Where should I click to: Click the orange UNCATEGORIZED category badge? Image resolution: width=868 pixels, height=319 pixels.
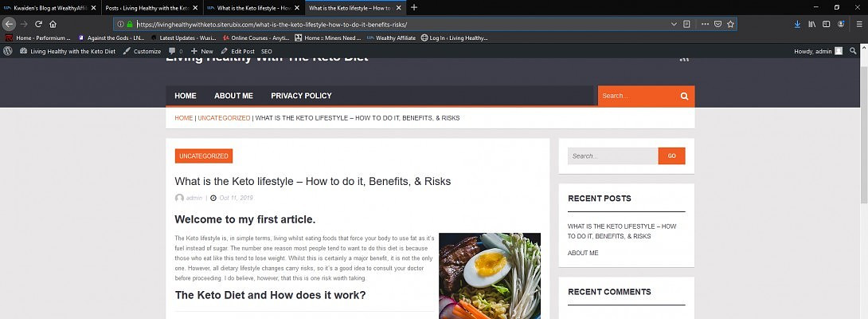pyautogui.click(x=204, y=156)
